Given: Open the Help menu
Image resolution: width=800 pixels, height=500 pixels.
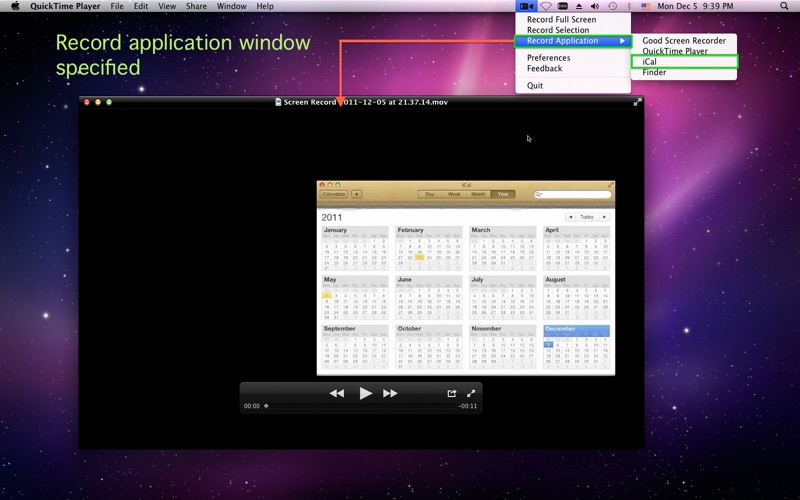Looking at the screenshot, I should 265,6.
